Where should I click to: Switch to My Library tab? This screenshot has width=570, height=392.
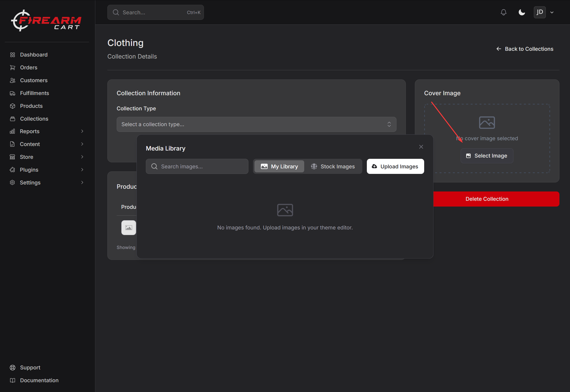point(279,166)
